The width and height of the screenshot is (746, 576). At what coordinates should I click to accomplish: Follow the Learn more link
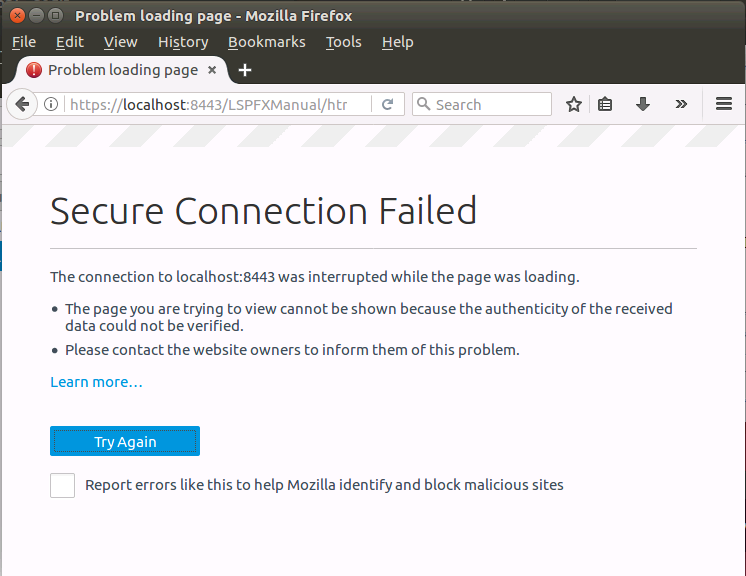click(96, 382)
